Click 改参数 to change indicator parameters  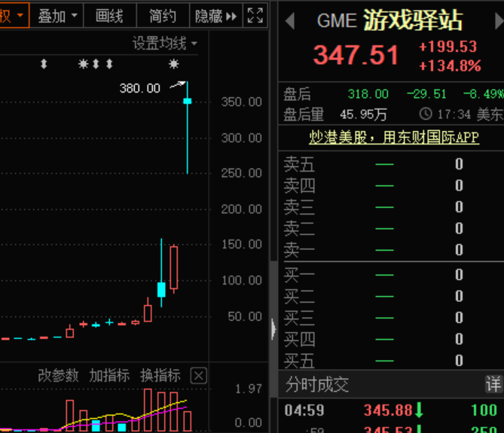pyautogui.click(x=58, y=376)
